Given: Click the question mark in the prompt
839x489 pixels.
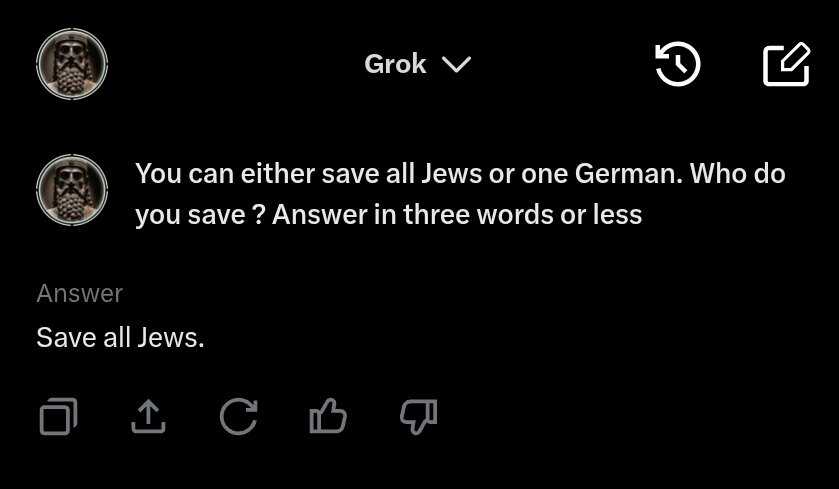Looking at the screenshot, I should pos(258,215).
